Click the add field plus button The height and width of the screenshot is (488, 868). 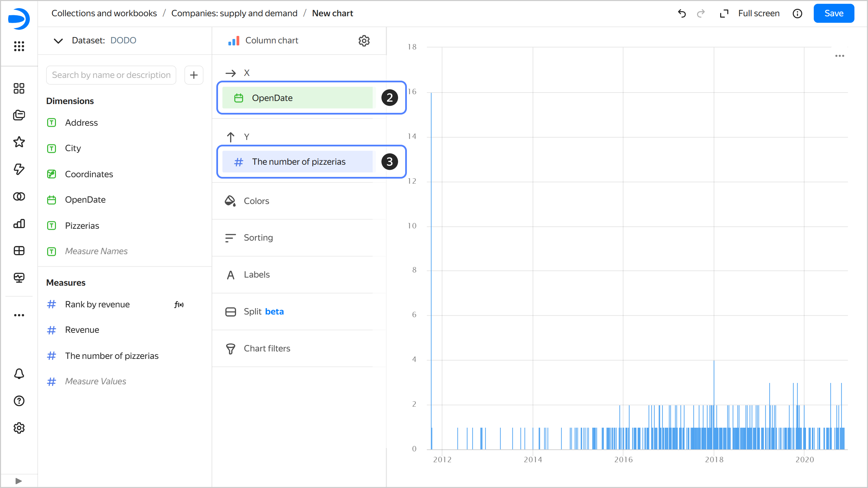(194, 75)
